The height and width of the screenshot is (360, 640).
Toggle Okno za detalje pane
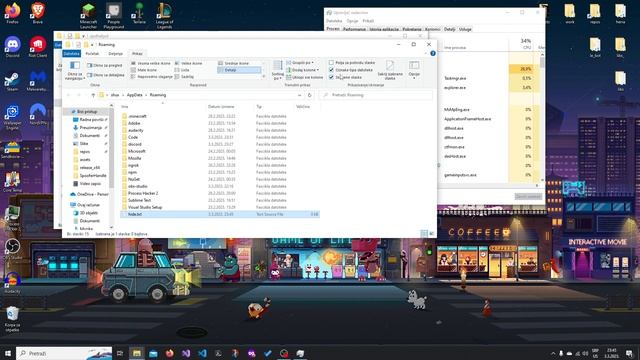pyautogui.click(x=105, y=75)
